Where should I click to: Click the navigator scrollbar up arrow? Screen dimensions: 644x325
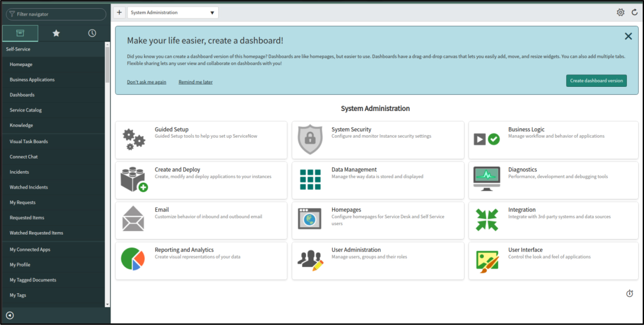click(108, 44)
